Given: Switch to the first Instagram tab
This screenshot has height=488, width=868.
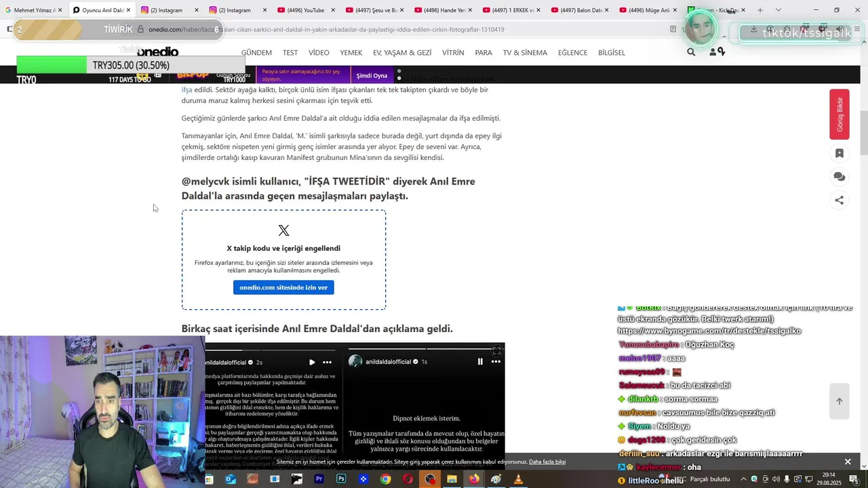Looking at the screenshot, I should (x=170, y=10).
